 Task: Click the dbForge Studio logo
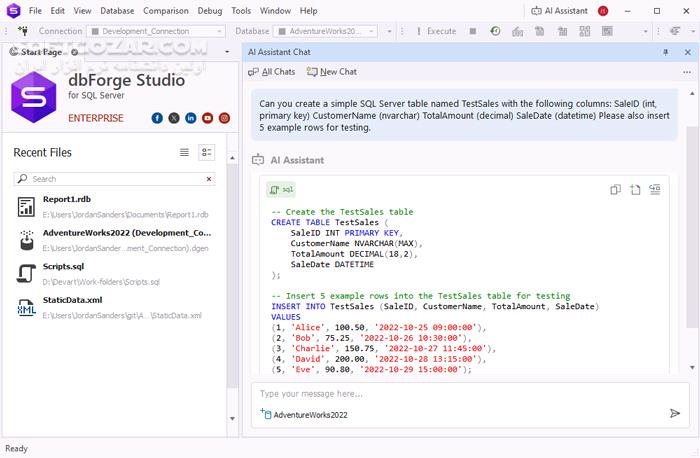click(34, 97)
